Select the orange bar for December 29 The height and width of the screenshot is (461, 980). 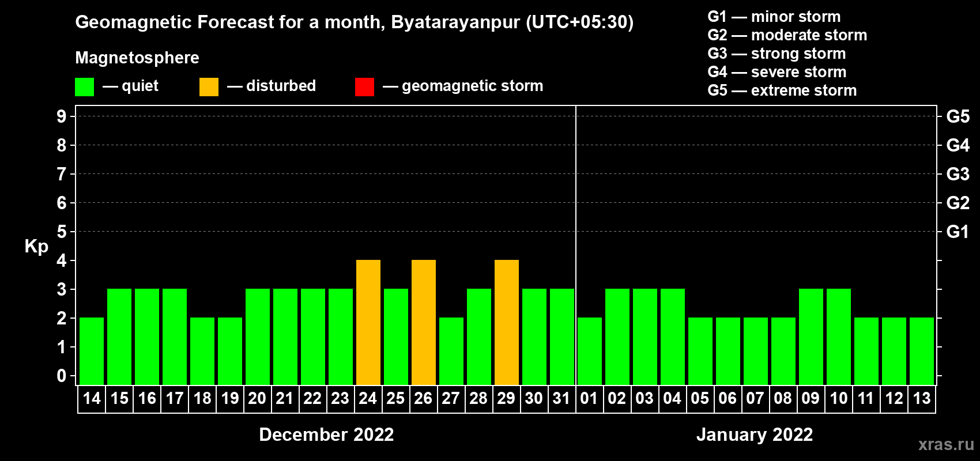[x=507, y=322]
